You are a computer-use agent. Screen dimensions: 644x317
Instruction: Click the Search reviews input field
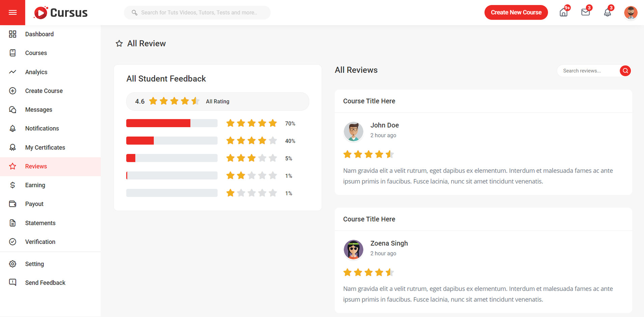588,71
